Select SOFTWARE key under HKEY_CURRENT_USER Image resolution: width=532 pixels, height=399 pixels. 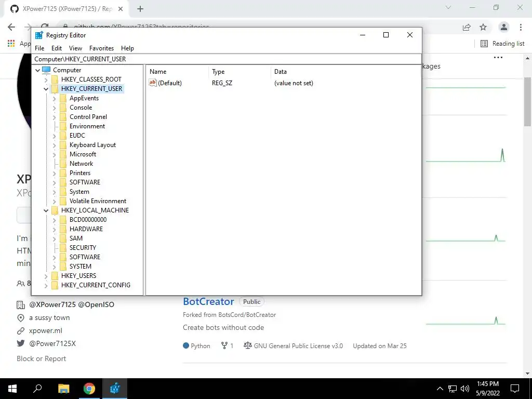pos(85,182)
